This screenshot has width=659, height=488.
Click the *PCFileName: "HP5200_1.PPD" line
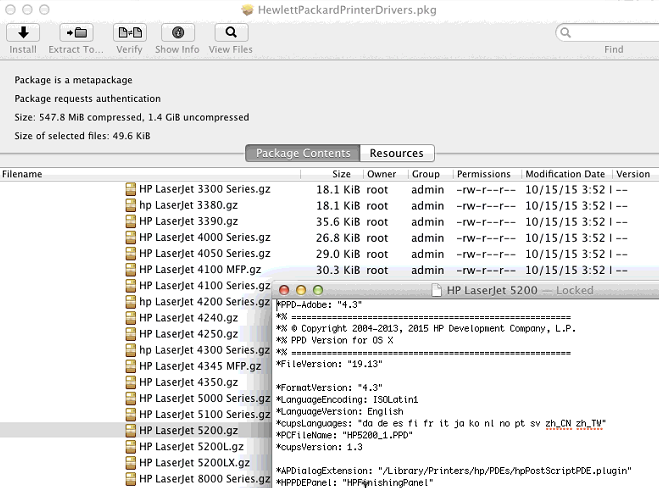coord(344,435)
